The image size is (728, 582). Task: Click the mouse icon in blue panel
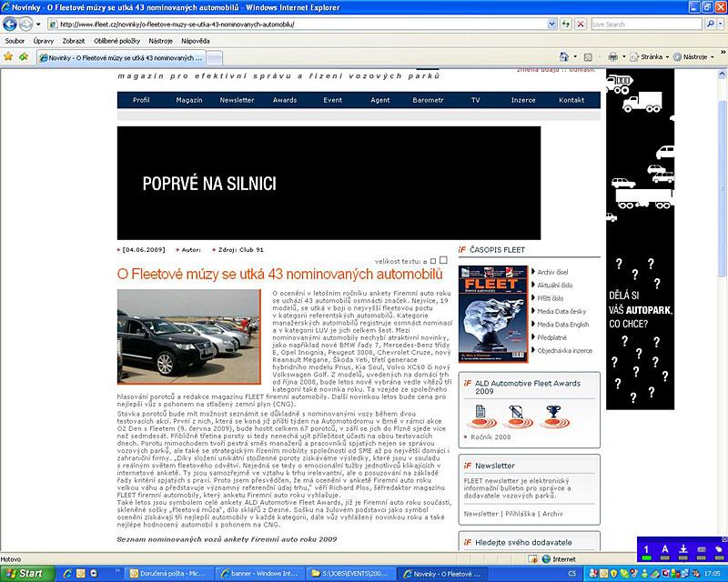[718, 550]
